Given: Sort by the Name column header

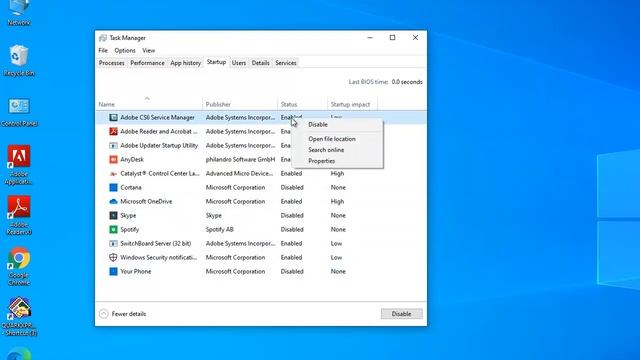Looking at the screenshot, I should click(x=149, y=104).
